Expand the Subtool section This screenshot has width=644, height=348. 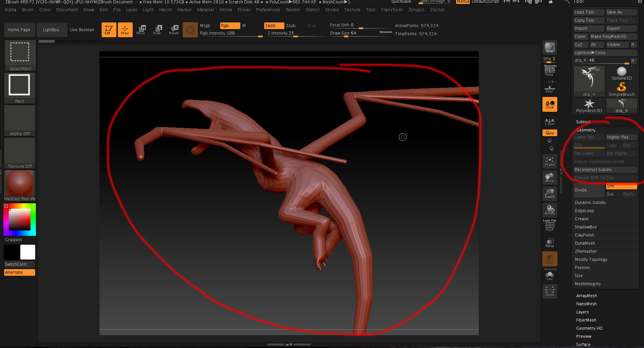[583, 122]
